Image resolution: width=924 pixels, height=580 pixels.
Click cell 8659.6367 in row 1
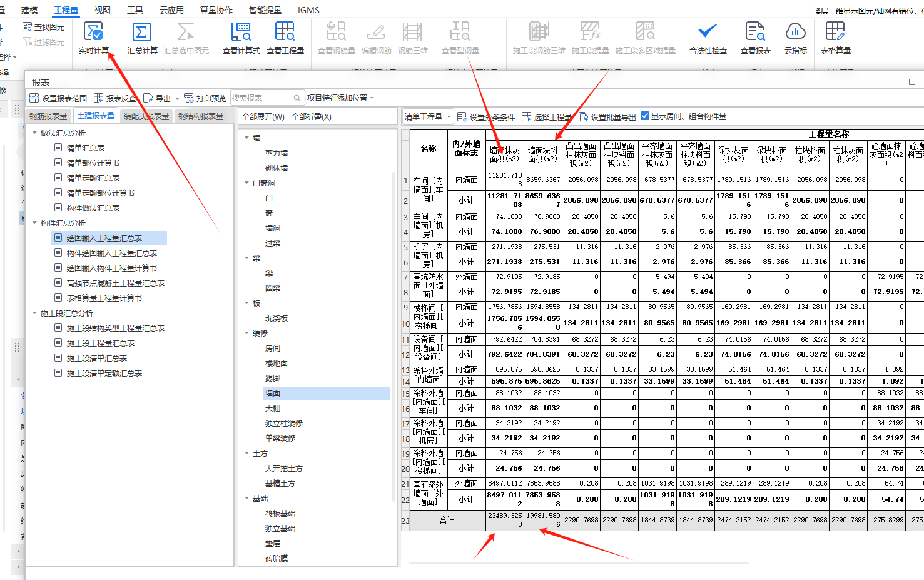tap(542, 180)
